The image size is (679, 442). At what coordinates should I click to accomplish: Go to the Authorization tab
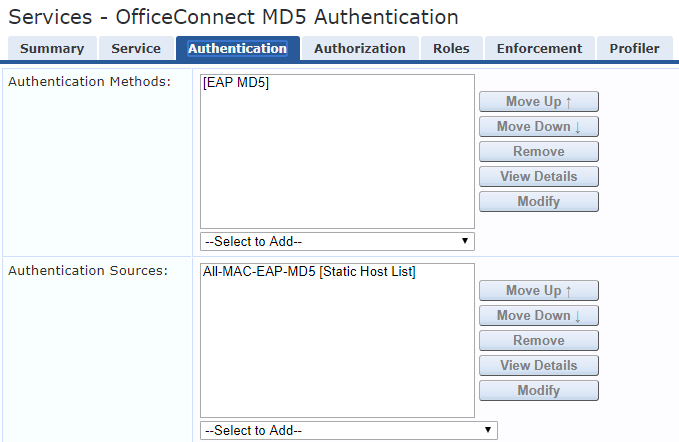click(x=360, y=48)
